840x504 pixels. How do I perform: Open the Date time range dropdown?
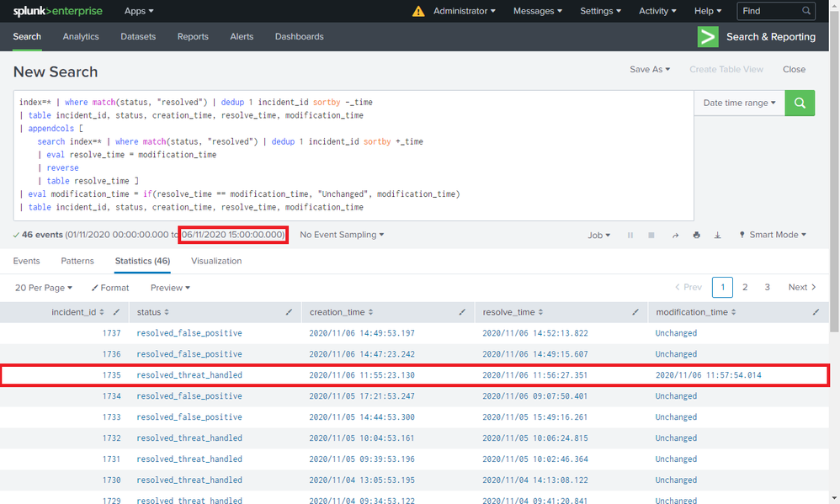coord(739,103)
